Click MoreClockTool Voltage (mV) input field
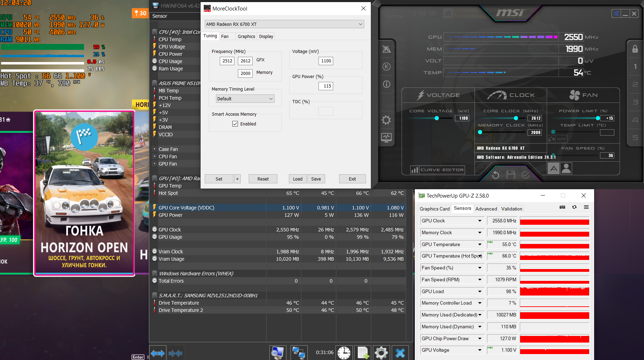Image resolution: width=644 pixels, height=360 pixels. tap(326, 61)
